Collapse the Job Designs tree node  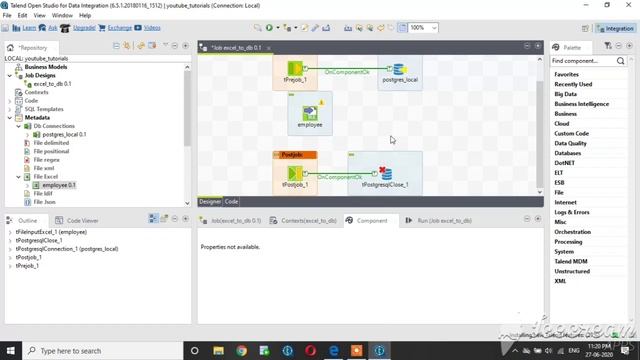tap(10, 76)
